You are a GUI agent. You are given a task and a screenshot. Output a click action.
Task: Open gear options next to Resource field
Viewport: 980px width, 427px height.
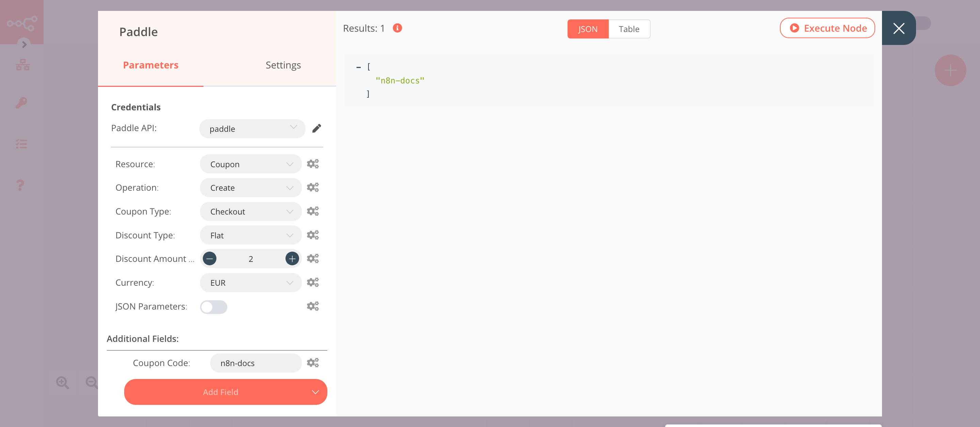click(x=313, y=164)
